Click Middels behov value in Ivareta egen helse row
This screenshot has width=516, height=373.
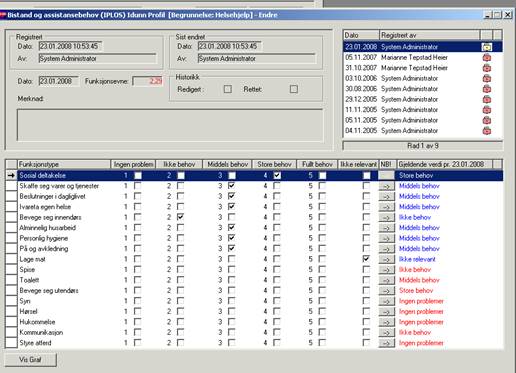419,207
